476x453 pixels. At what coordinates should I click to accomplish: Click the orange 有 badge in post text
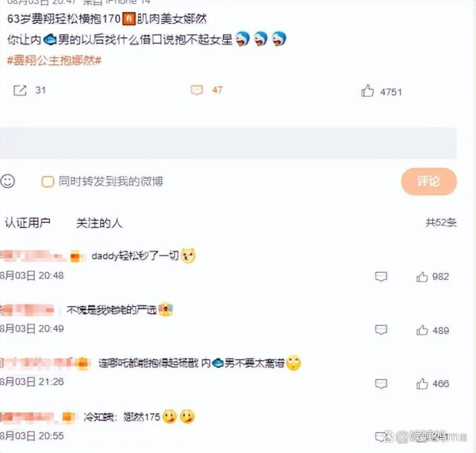click(x=129, y=19)
